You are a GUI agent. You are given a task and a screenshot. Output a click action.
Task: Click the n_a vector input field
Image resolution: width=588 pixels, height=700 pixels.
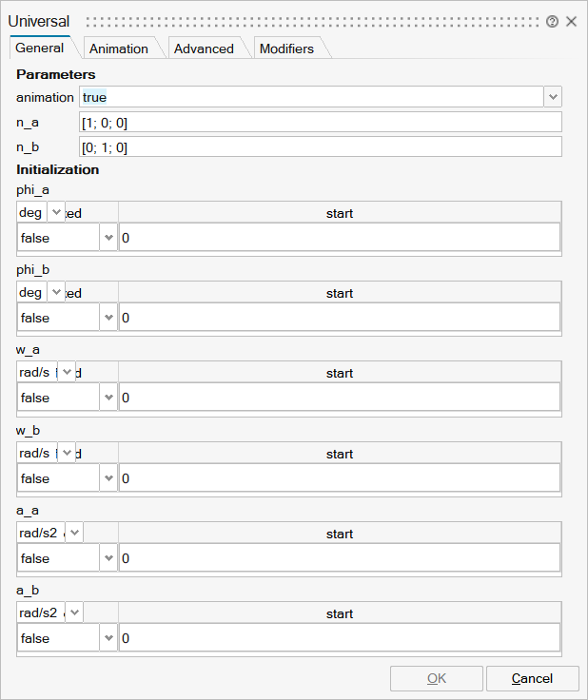point(321,122)
